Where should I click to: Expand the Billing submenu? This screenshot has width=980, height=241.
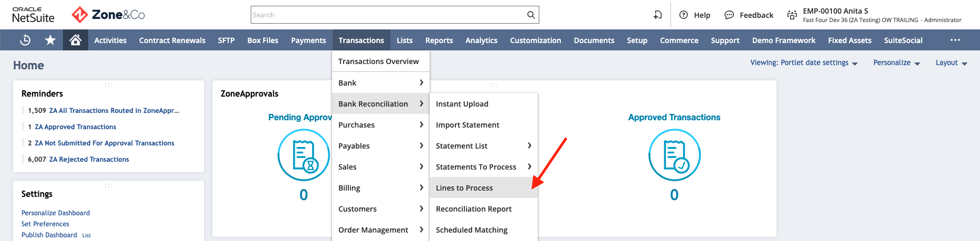pyautogui.click(x=381, y=188)
